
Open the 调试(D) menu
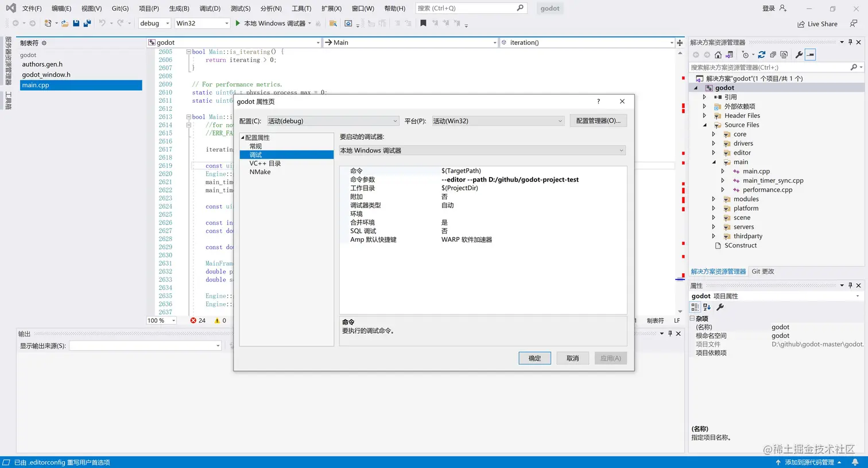[210, 9]
